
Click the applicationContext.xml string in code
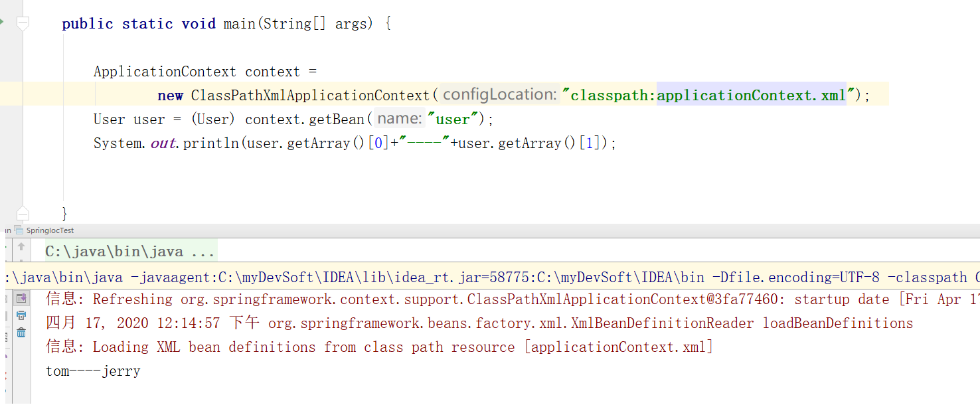point(752,95)
